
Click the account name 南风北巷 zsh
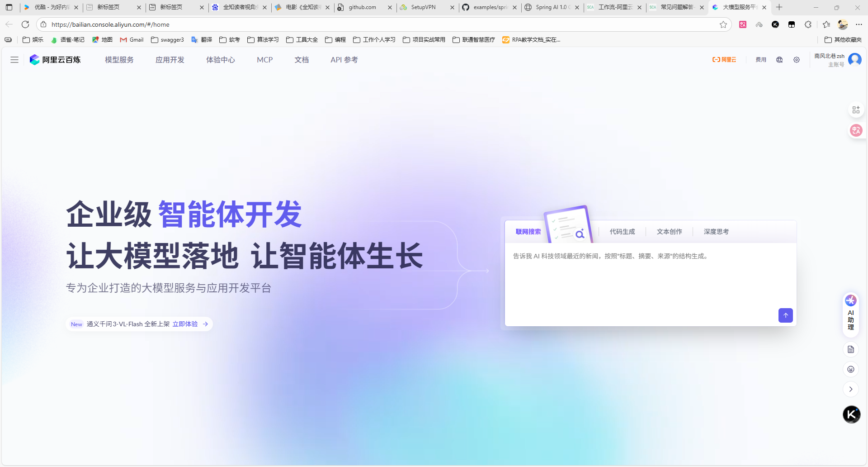(829, 56)
